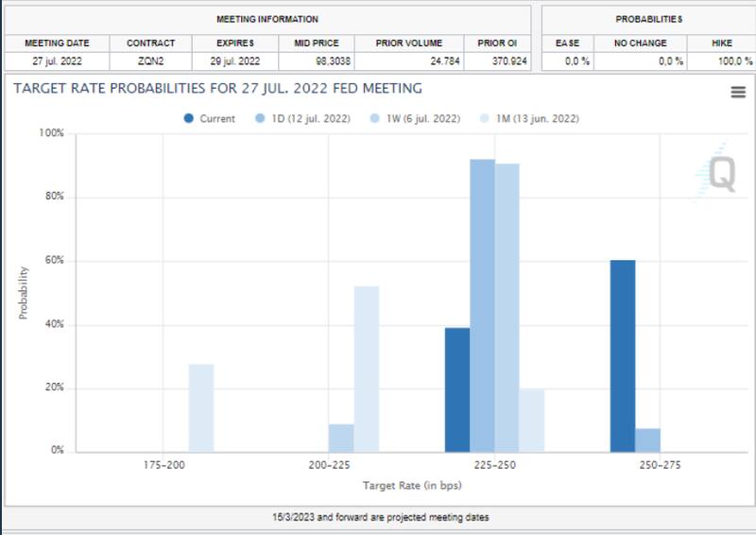This screenshot has height=535, width=756.
Task: Click the 27 jul. 2022 meeting date cell
Action: [x=56, y=61]
